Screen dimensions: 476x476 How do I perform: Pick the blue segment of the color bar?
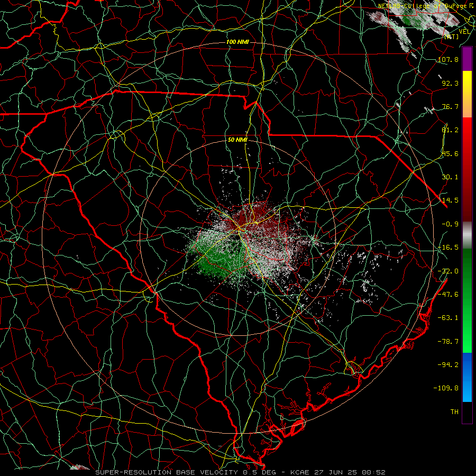point(467,377)
